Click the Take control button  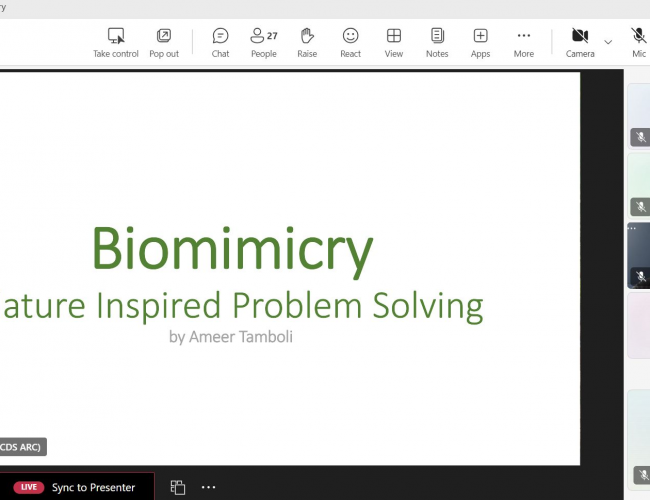pyautogui.click(x=116, y=42)
